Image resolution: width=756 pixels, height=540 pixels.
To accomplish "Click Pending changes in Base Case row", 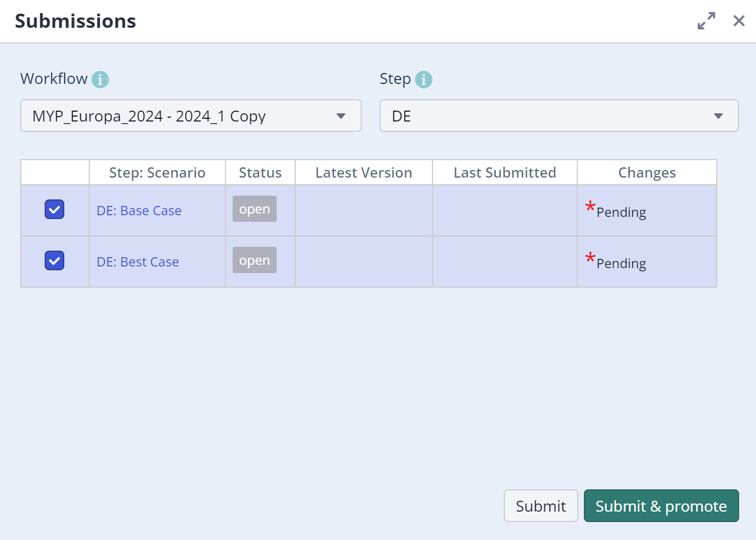I will click(x=620, y=212).
